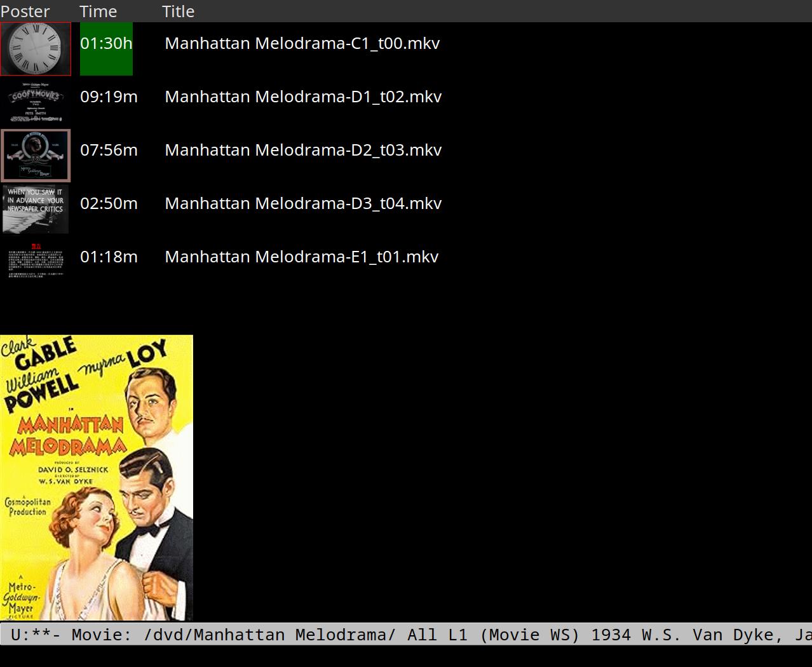This screenshot has width=812, height=667.
Task: Click the clock thumbnail for C1_t00.mkv
Action: coord(36,49)
